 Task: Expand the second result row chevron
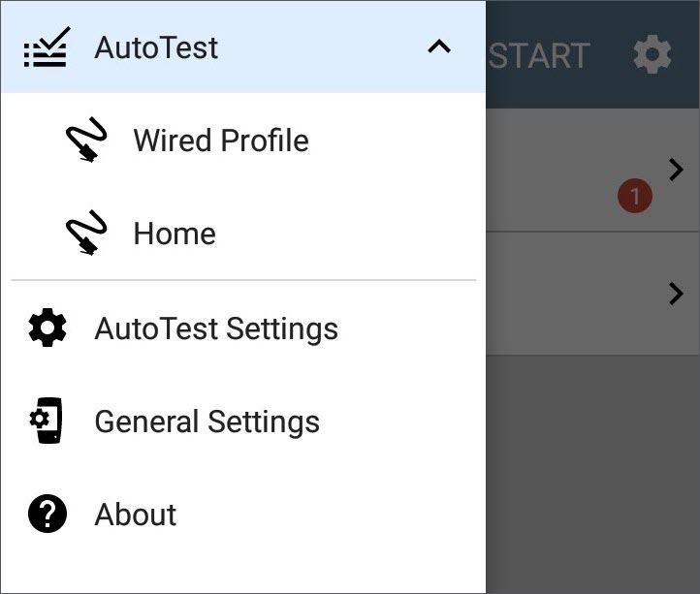coord(677,294)
